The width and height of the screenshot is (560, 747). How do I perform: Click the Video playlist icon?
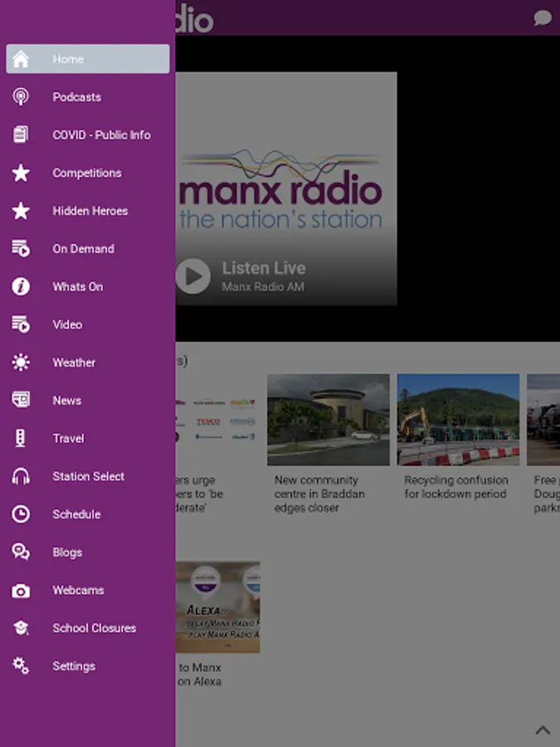click(21, 325)
